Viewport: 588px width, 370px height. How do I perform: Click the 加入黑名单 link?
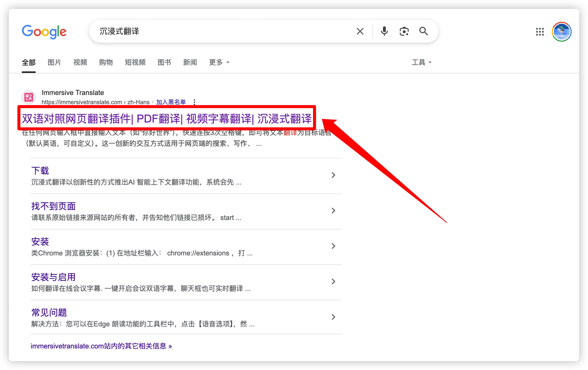171,102
